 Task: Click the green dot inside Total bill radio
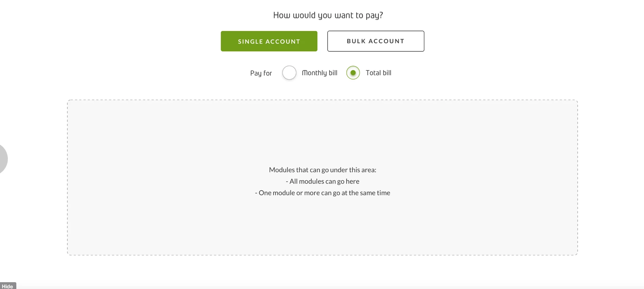(353, 73)
